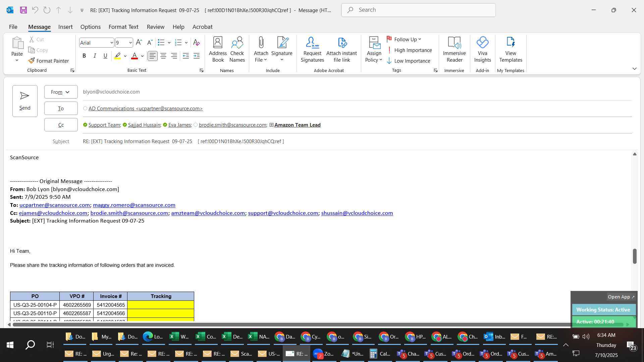Apply yellow text highlight color

click(117, 56)
